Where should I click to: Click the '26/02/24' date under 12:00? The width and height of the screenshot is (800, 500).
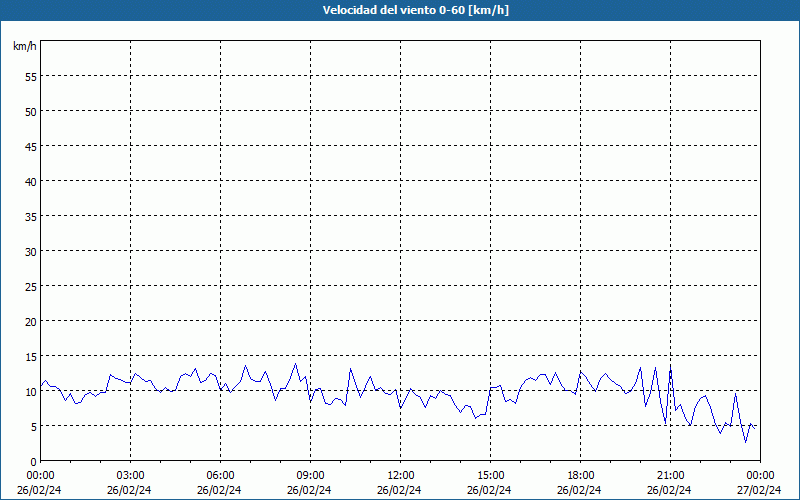(x=399, y=490)
